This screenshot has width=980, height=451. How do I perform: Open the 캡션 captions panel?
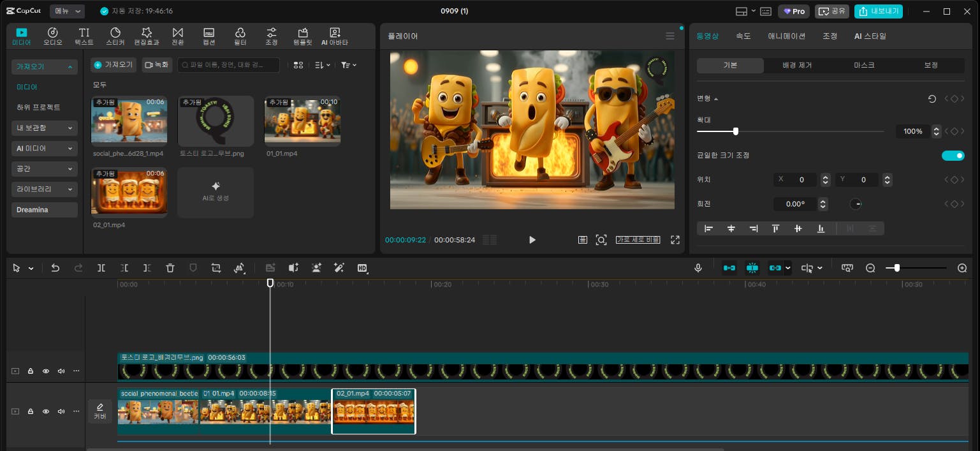(x=209, y=36)
